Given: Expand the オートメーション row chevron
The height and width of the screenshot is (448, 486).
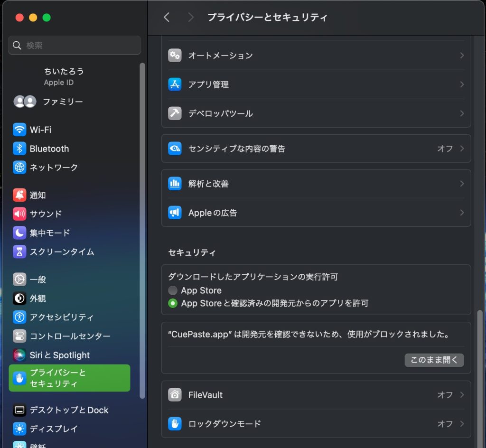Looking at the screenshot, I should [x=462, y=56].
